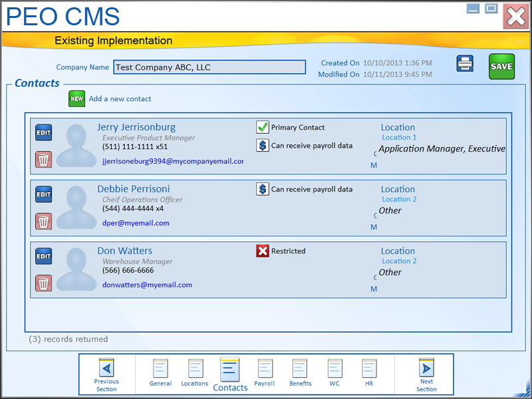
Task: Open the dper@myemail.com email link
Action: [x=136, y=223]
